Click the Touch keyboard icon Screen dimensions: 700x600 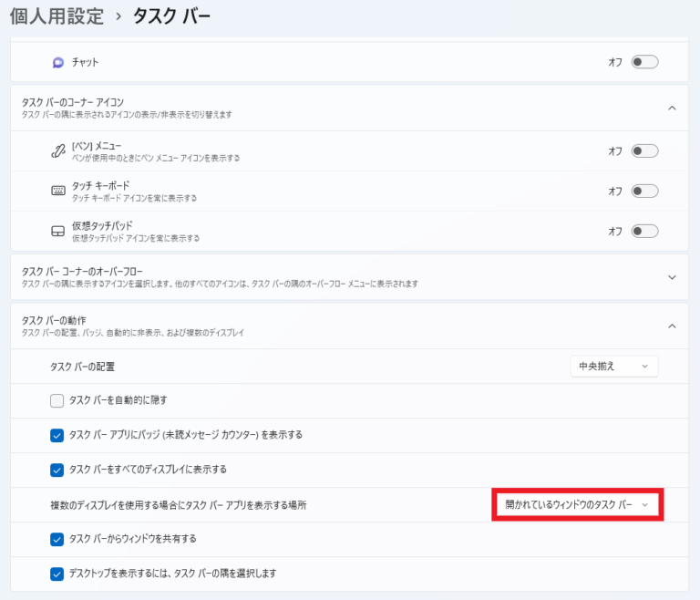point(58,191)
